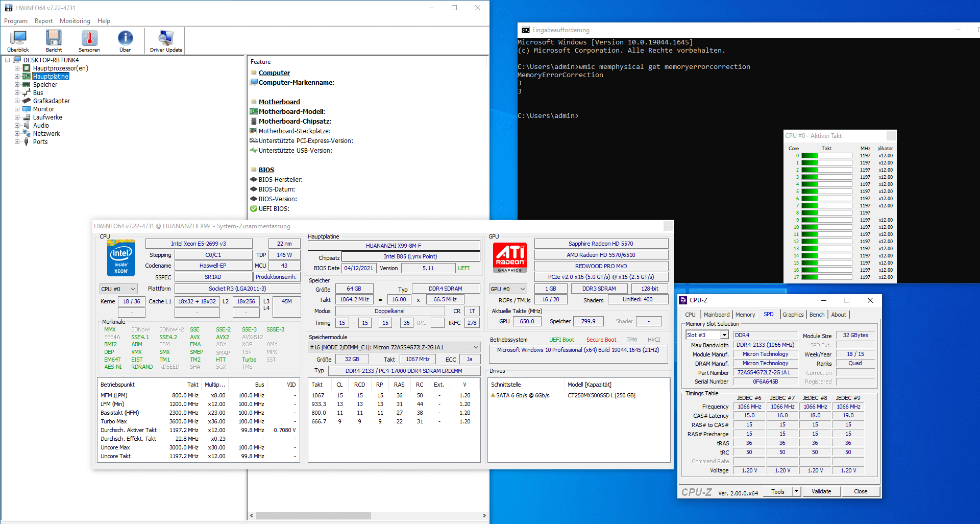Click the Laufwerke drive icon
Viewport: 980px width, 524px height.
(x=27, y=117)
